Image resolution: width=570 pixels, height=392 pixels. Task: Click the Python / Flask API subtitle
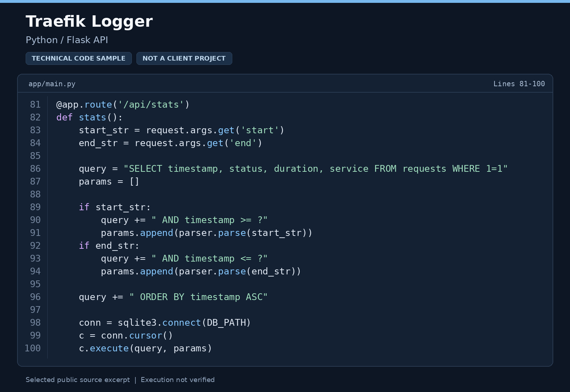click(x=67, y=40)
